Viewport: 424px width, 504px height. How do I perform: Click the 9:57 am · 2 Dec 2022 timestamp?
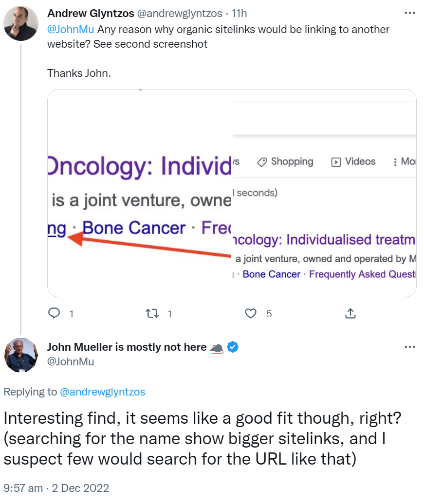click(x=56, y=488)
